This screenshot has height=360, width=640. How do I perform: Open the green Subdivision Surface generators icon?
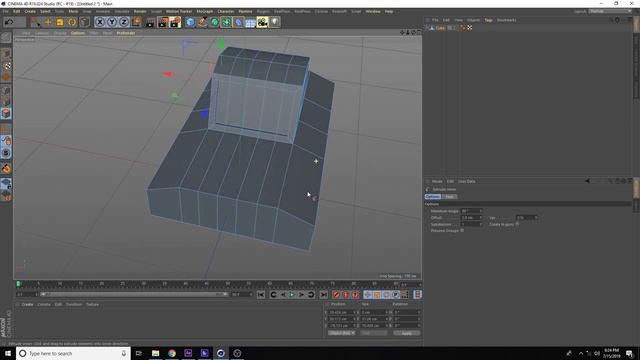click(214, 22)
